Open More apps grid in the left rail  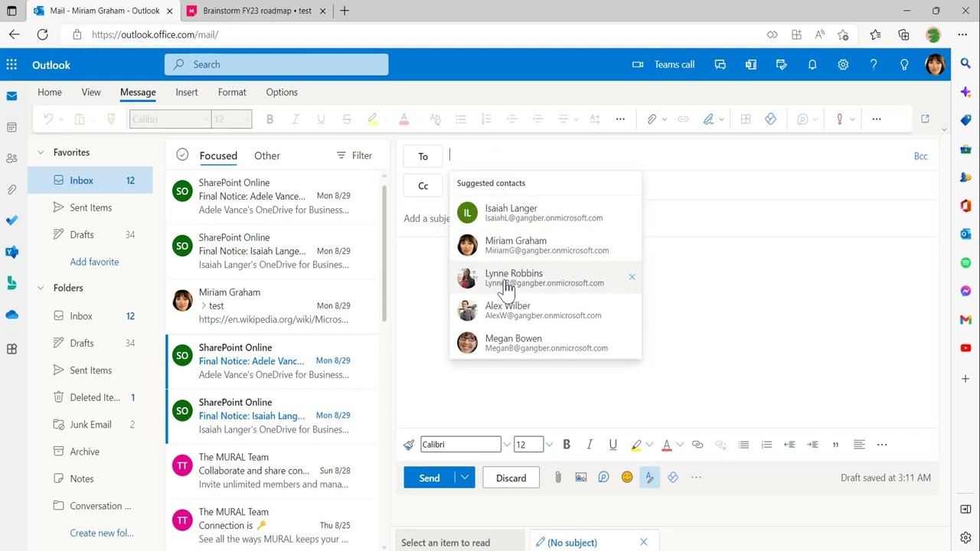tap(11, 349)
